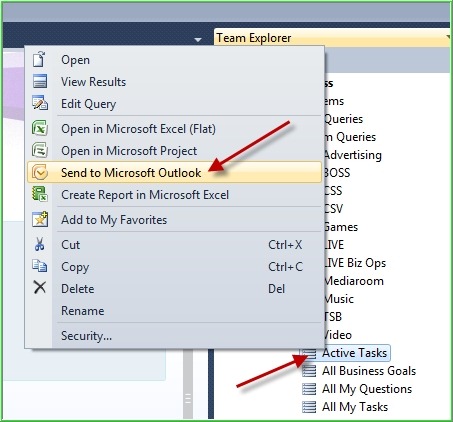Select the CSV folder in the tree
Image resolution: width=453 pixels, height=422 pixels.
click(x=333, y=209)
